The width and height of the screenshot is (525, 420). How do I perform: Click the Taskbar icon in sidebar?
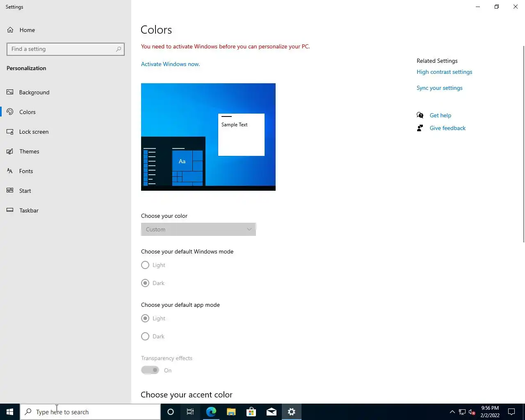point(10,210)
